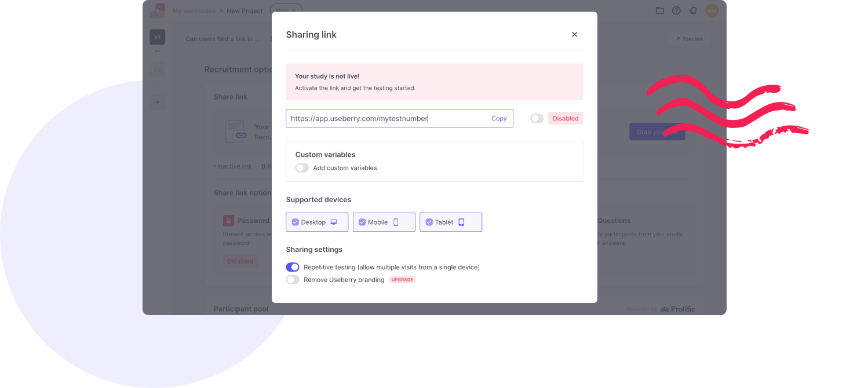
Task: Open the folder icon in the top bar
Action: pos(659,10)
